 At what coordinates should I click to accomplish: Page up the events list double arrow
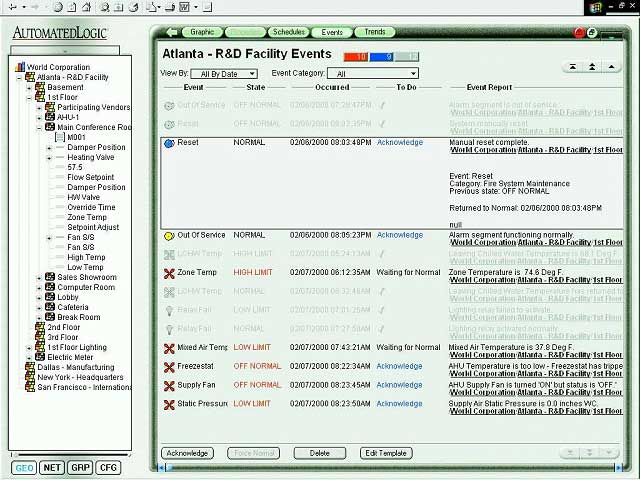point(592,67)
